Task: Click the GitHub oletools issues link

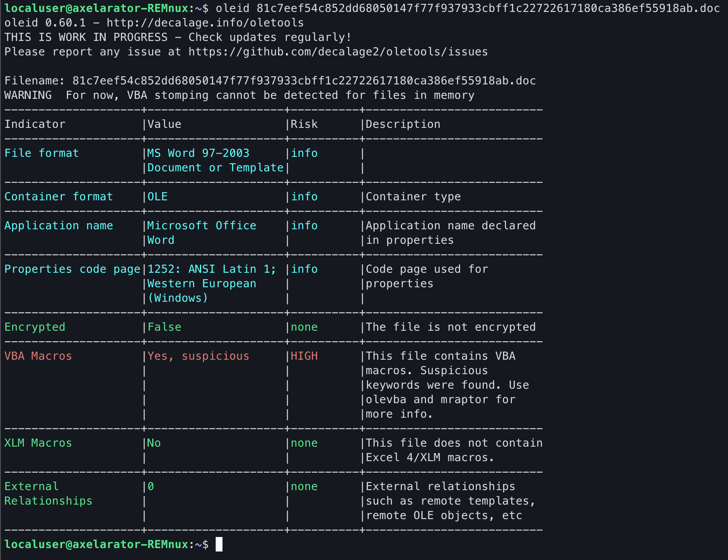Action: tap(338, 52)
